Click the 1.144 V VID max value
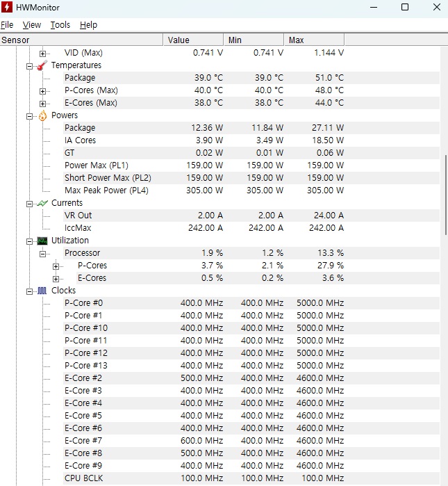The width and height of the screenshot is (448, 486). [x=329, y=53]
